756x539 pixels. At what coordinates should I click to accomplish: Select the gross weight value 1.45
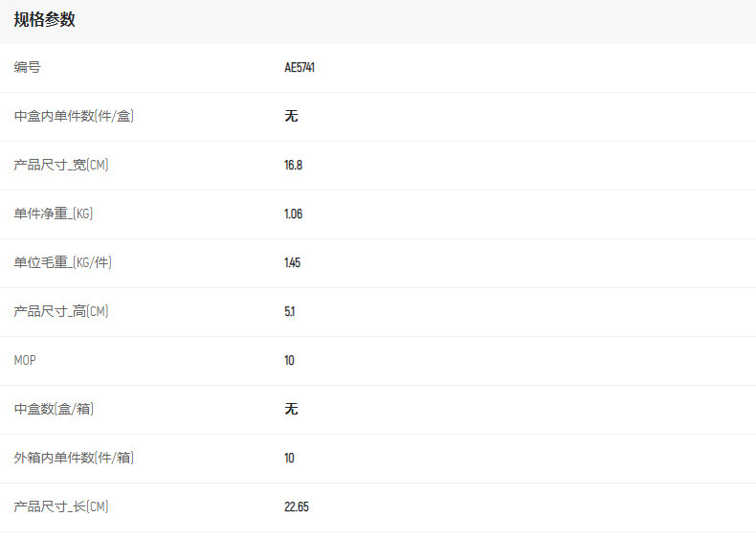click(292, 263)
